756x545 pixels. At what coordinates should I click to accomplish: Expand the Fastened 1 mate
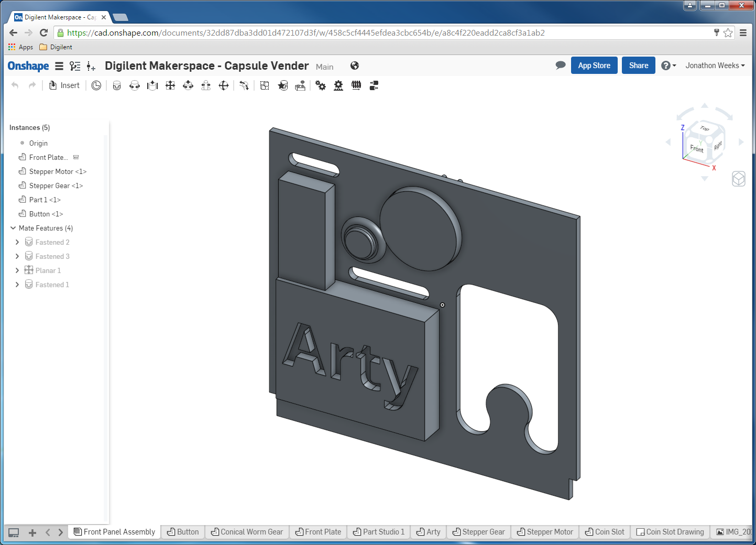(x=17, y=285)
